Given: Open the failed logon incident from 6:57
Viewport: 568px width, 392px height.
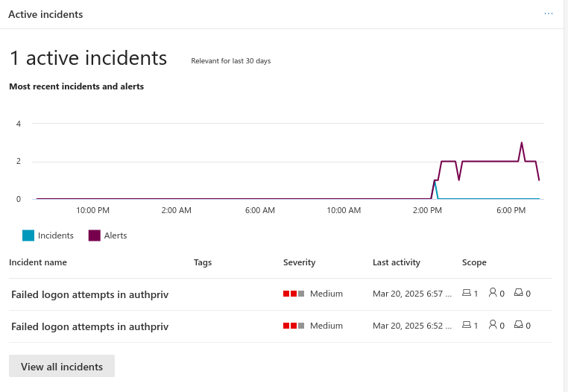Looking at the screenshot, I should [x=89, y=294].
